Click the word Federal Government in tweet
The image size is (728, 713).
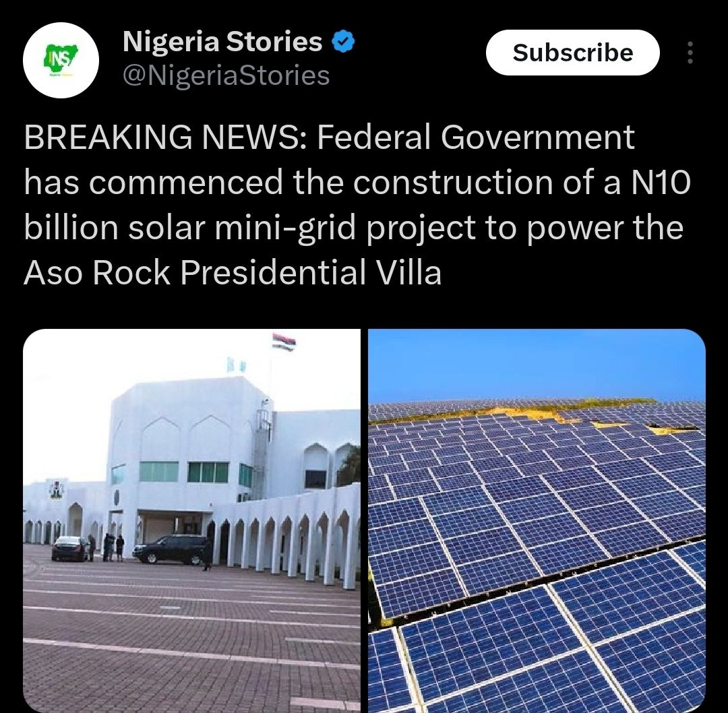pyautogui.click(x=475, y=137)
